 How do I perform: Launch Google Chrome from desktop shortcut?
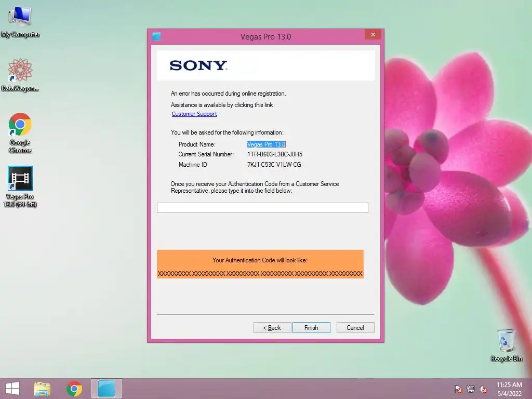coord(20,132)
